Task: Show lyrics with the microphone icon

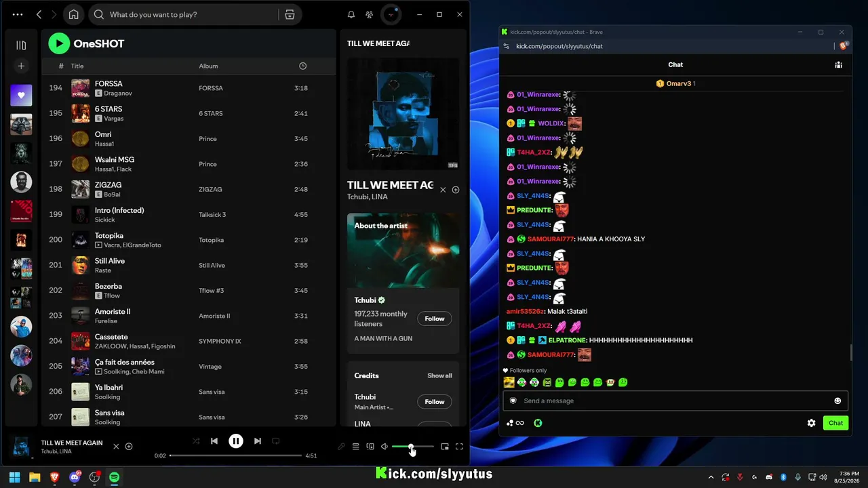Action: 341,447
